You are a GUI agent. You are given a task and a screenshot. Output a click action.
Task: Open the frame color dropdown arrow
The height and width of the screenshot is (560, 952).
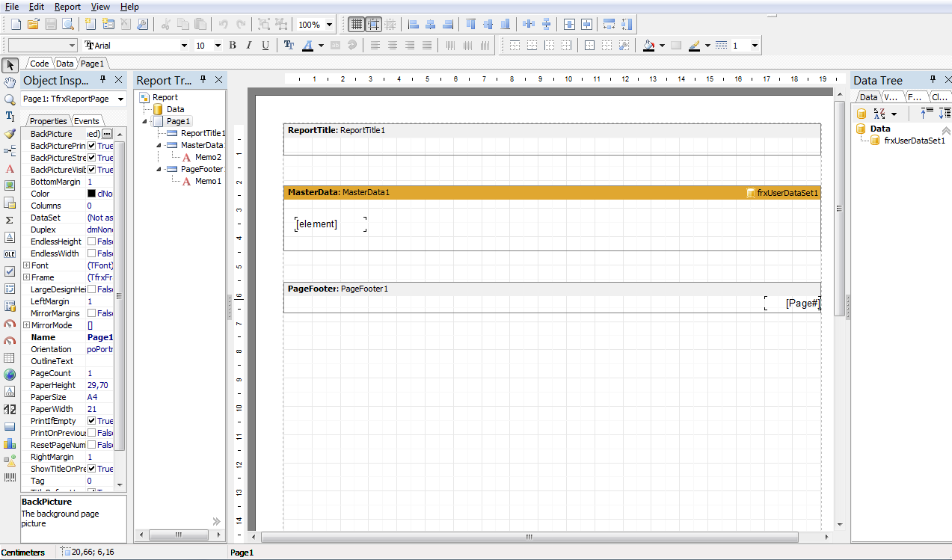(707, 46)
